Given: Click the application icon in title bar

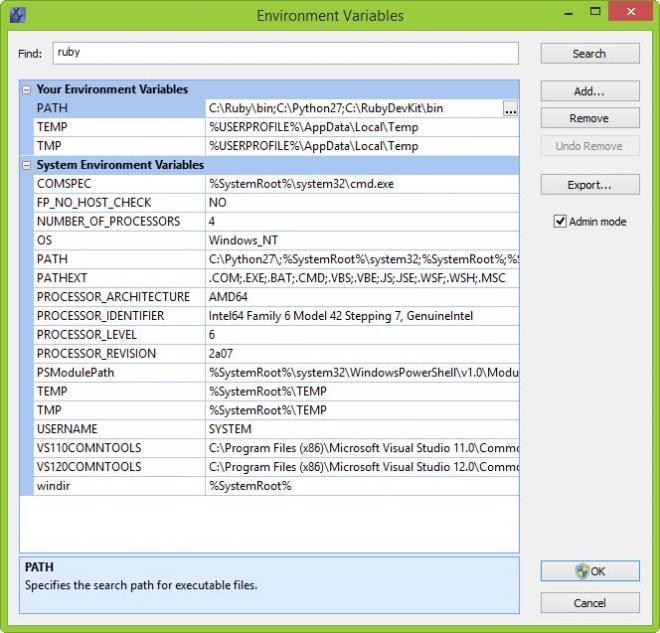Looking at the screenshot, I should pyautogui.click(x=18, y=15).
